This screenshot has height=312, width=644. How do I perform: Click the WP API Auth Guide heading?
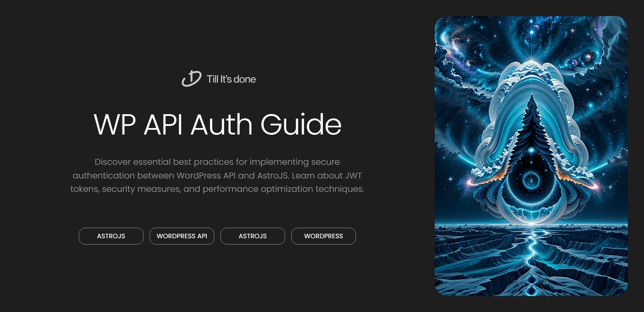tap(217, 124)
